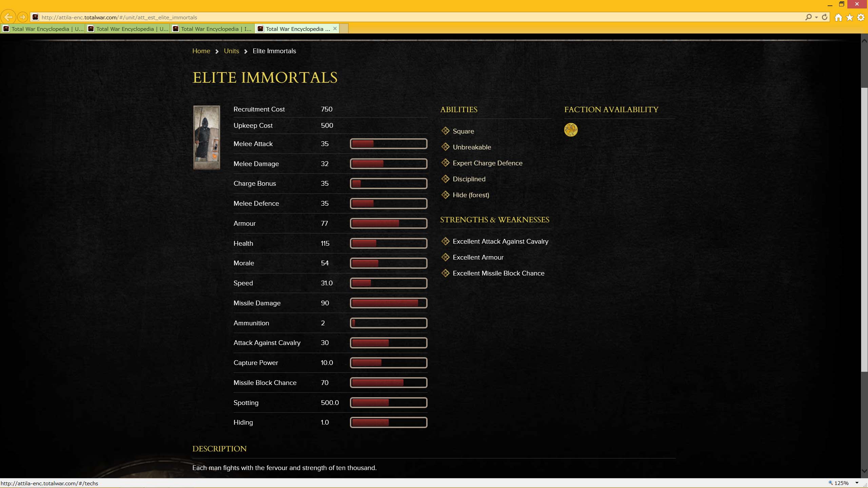
Task: Open Favorites star icon
Action: coord(850,17)
